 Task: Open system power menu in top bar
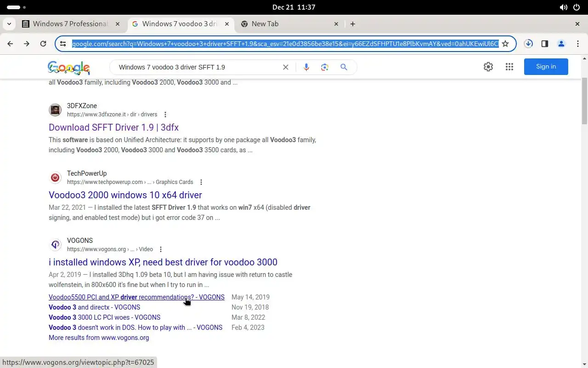click(577, 7)
